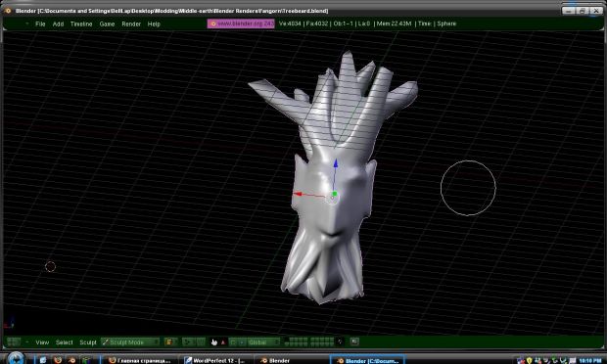Open the Render menu
This screenshot has width=607, height=364.
point(131,24)
